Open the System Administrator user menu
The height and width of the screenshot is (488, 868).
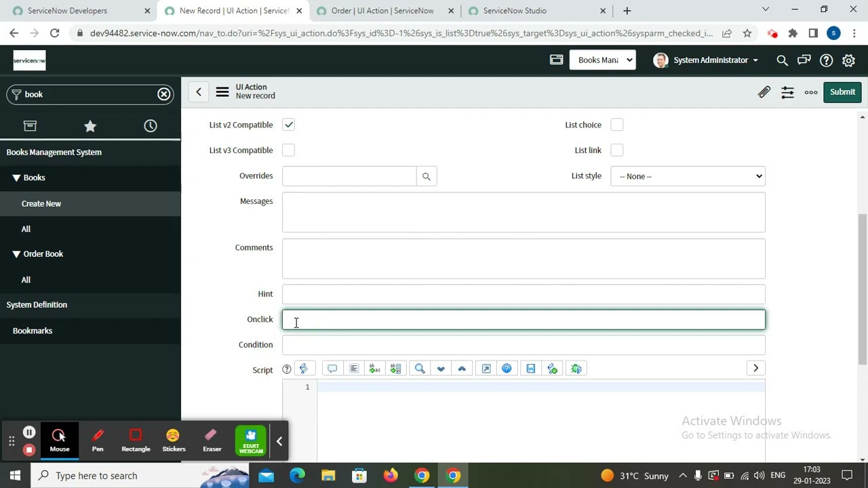point(705,60)
